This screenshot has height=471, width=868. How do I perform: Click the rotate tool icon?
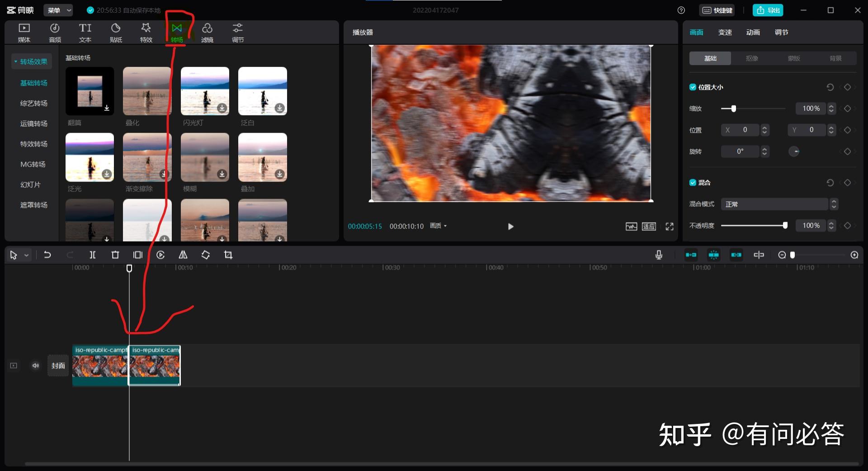(x=206, y=255)
